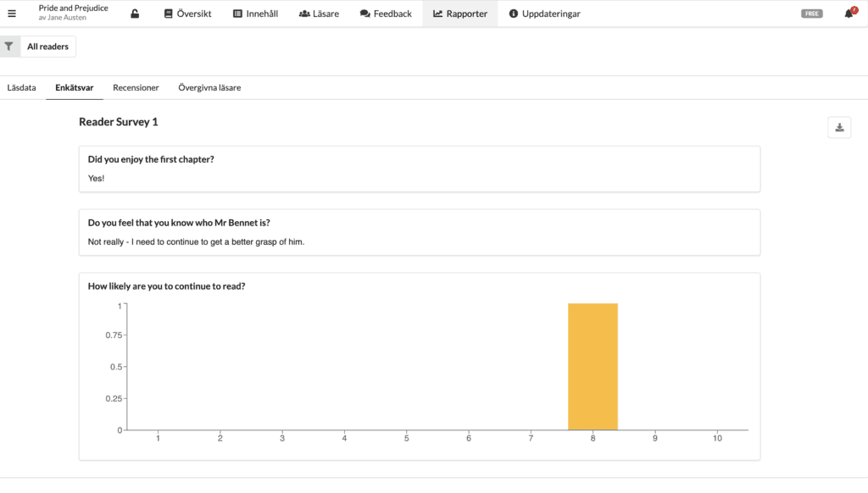Switch to the Recensioner tab

[x=136, y=87]
